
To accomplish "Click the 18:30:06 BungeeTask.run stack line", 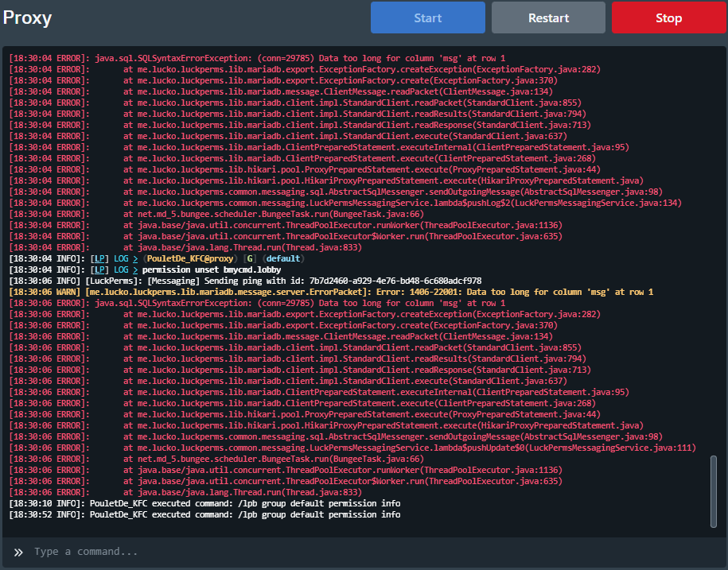I will 216,459.
